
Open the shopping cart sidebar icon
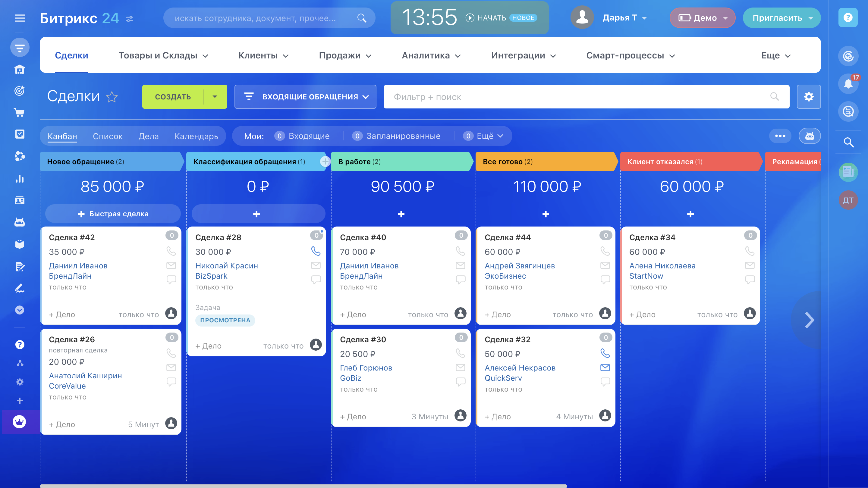click(20, 112)
